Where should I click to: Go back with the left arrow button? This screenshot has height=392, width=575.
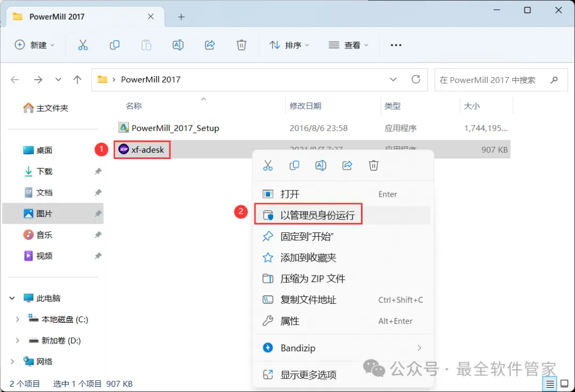coord(15,79)
